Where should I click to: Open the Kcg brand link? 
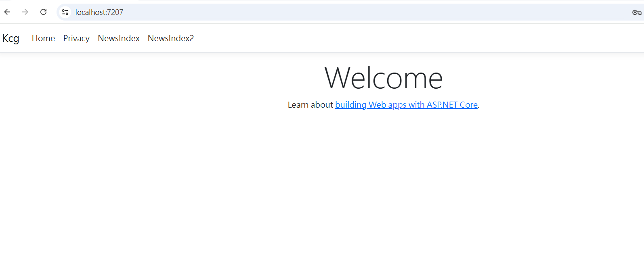pyautogui.click(x=11, y=38)
